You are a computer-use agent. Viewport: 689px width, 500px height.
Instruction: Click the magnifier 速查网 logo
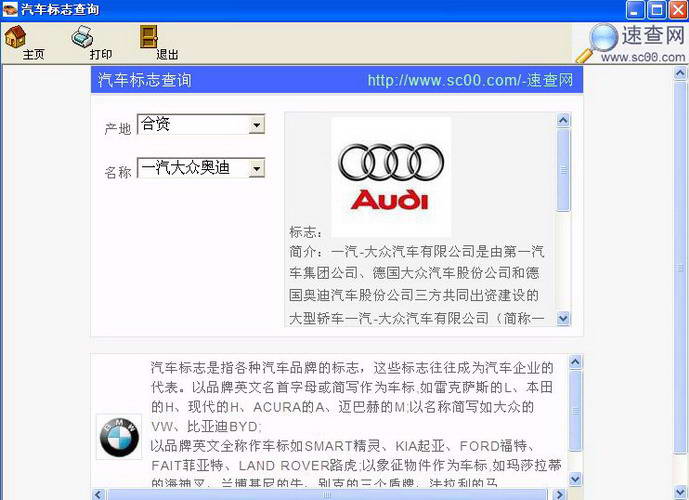(x=631, y=43)
